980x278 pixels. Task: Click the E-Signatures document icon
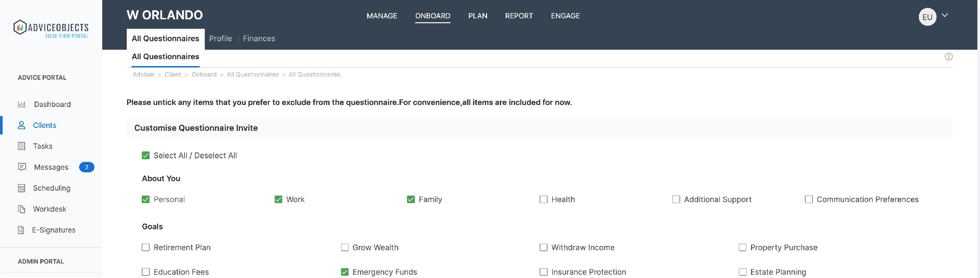21,230
